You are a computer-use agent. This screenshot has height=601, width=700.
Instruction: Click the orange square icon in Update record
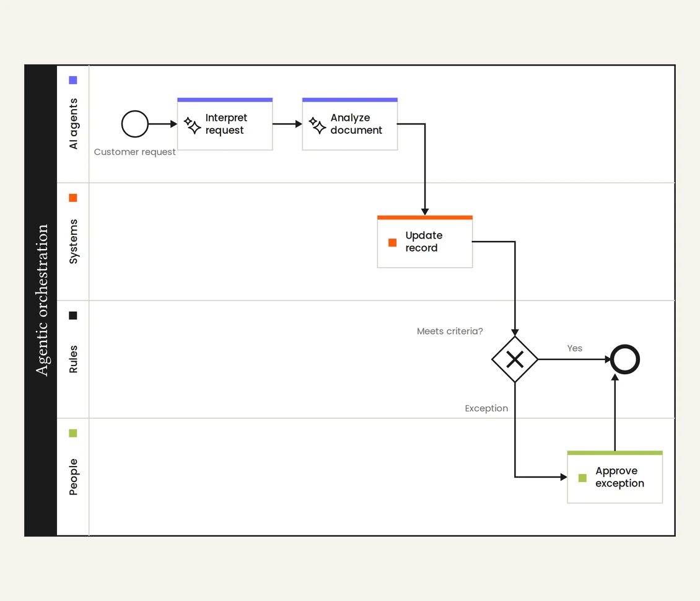(392, 242)
